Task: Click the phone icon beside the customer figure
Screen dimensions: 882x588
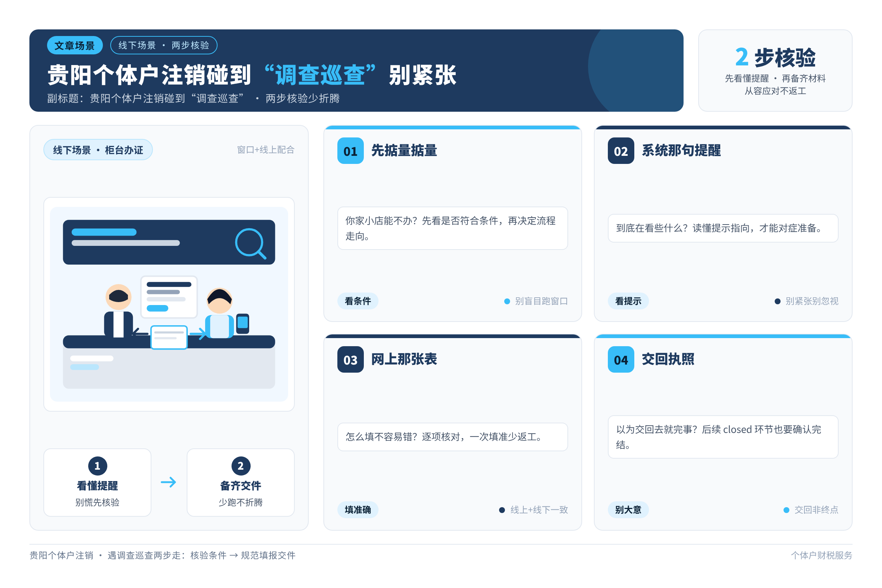Action: tap(243, 323)
